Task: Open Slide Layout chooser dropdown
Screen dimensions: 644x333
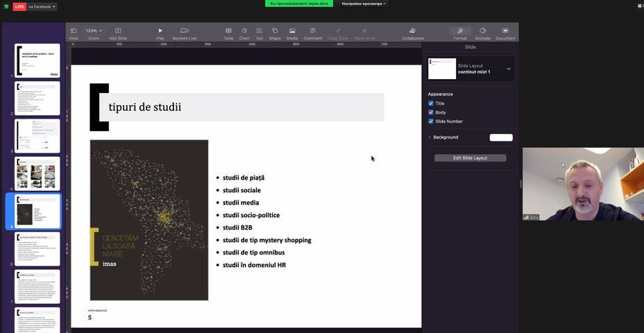Action: pos(508,69)
